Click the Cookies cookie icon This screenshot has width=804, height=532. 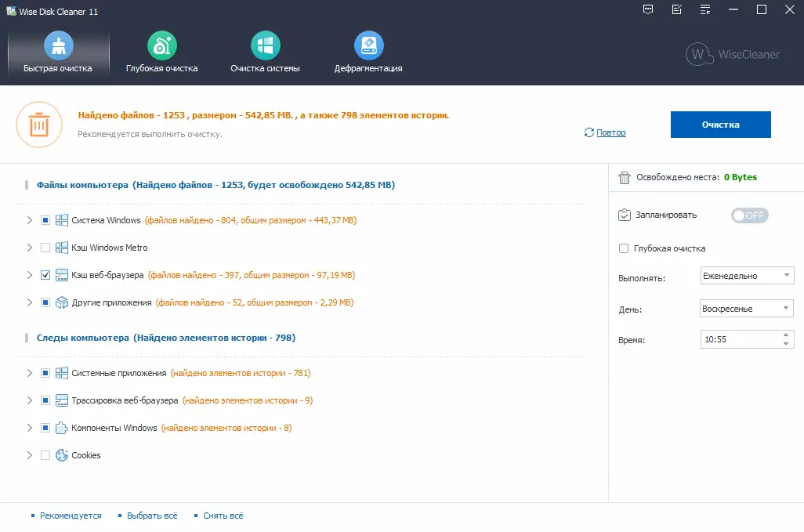[x=62, y=455]
